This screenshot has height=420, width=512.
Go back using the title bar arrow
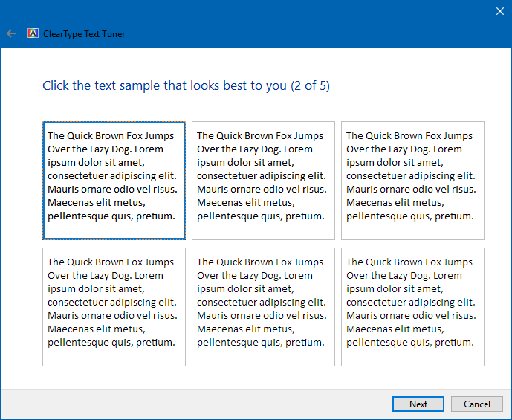[11, 33]
